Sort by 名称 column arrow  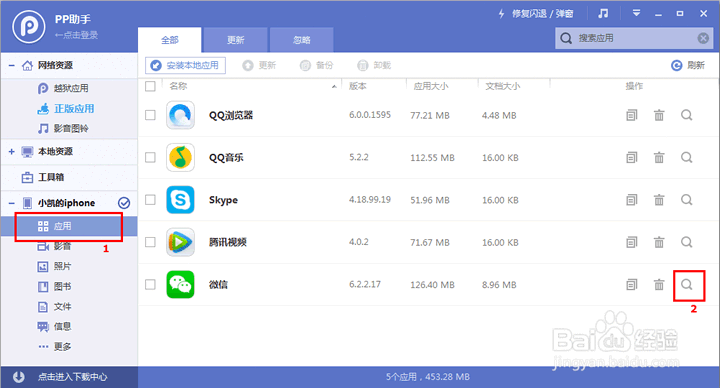(334, 86)
